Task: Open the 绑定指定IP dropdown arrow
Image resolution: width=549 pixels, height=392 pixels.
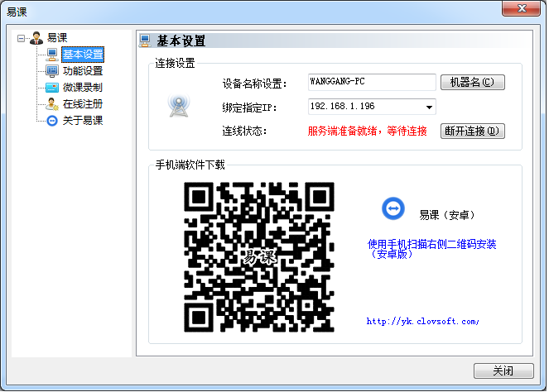Action: (x=429, y=107)
